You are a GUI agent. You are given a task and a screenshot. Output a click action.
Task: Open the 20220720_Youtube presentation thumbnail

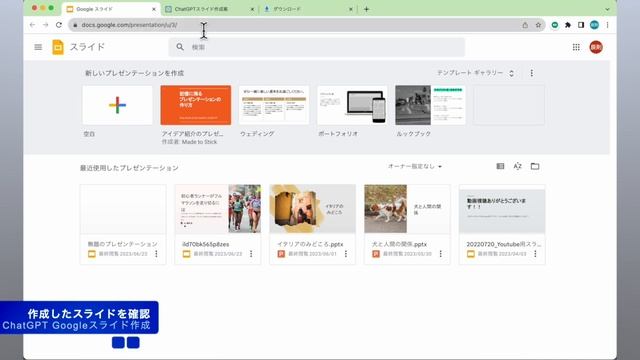tap(502, 209)
